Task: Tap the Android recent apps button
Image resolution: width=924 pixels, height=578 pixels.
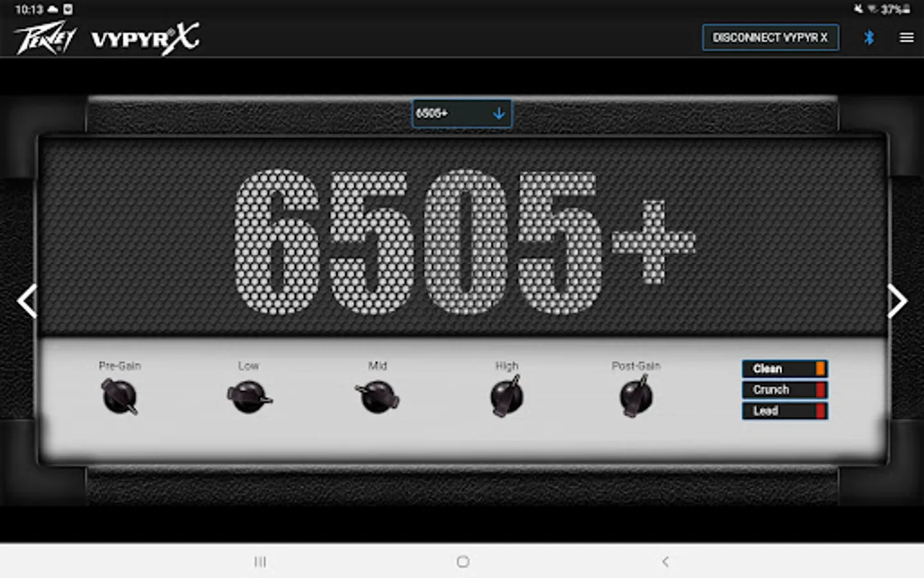Action: click(x=260, y=562)
